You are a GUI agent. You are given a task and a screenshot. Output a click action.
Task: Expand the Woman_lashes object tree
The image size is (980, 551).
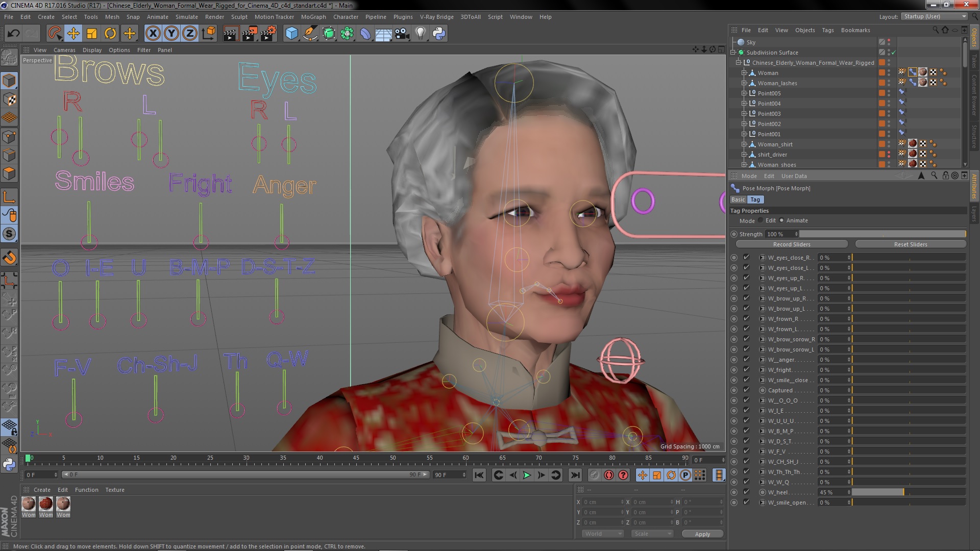coord(744,83)
